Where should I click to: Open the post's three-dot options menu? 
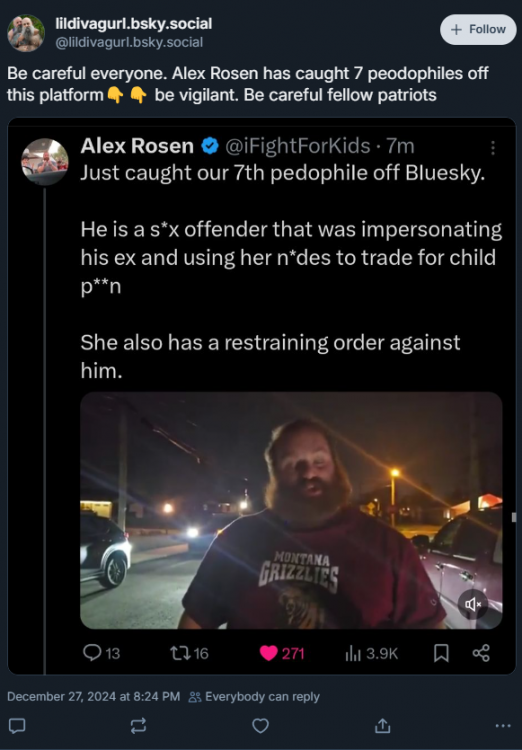[x=503, y=726]
